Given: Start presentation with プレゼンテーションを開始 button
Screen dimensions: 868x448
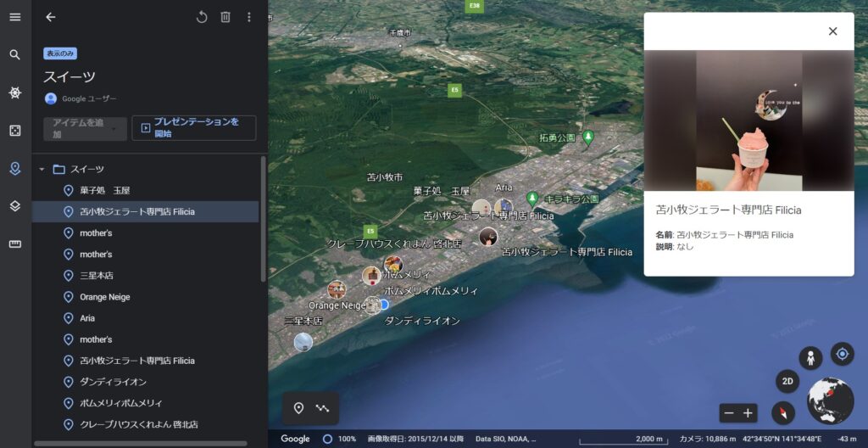Looking at the screenshot, I should point(193,128).
